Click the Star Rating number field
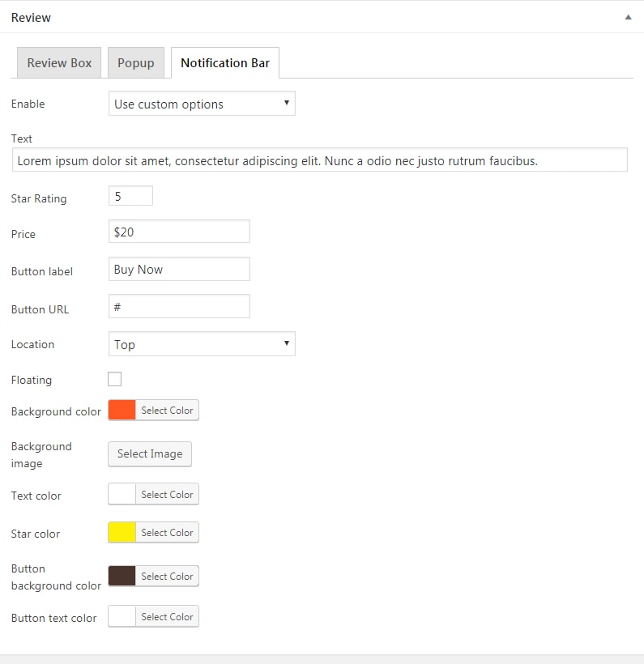The image size is (644, 664). pos(130,196)
